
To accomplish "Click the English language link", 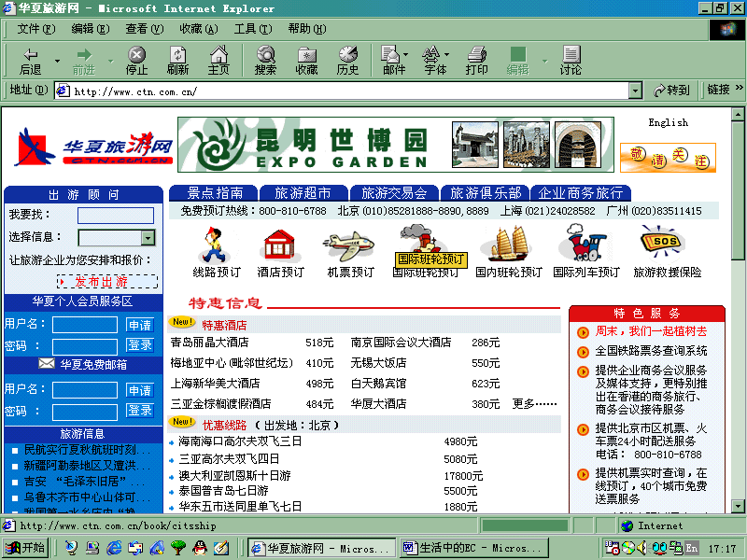I will (x=668, y=123).
